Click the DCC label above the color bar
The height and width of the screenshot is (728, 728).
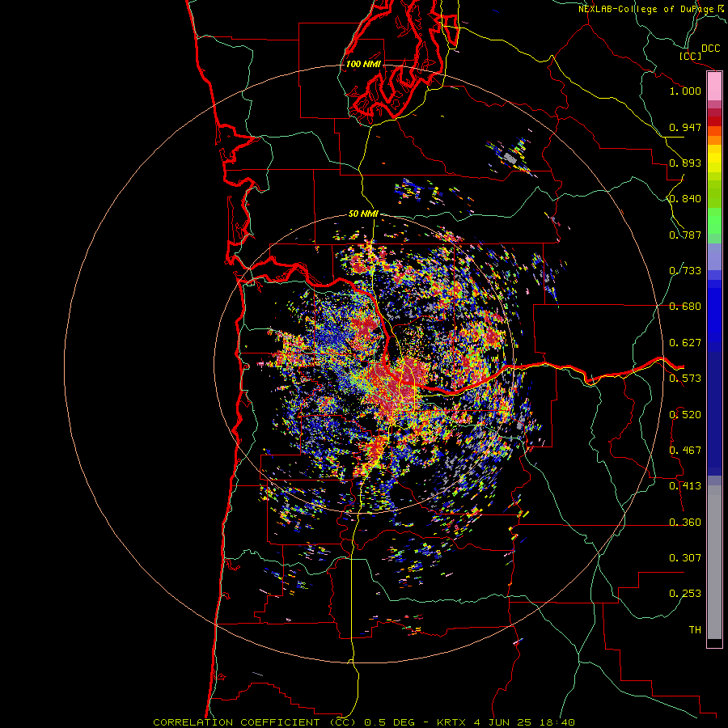(x=710, y=49)
